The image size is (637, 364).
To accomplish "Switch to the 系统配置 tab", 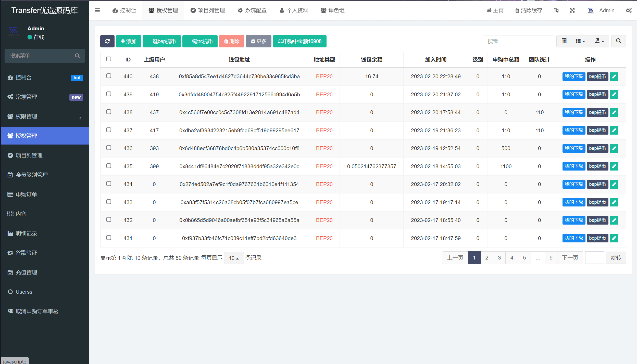I will 252,10.
